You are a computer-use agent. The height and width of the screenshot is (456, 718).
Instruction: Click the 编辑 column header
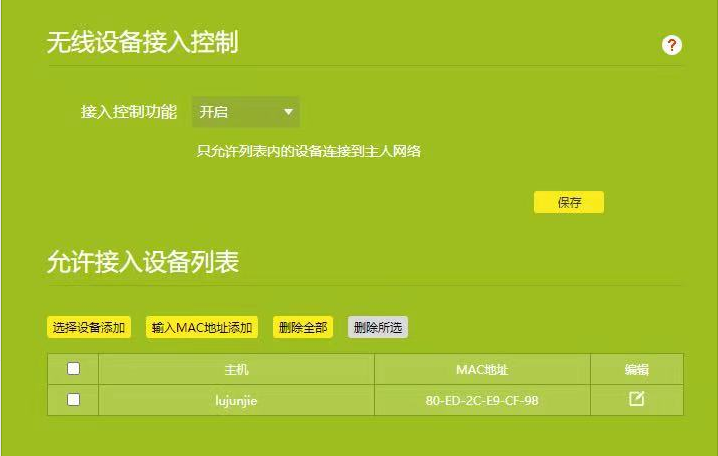637,369
